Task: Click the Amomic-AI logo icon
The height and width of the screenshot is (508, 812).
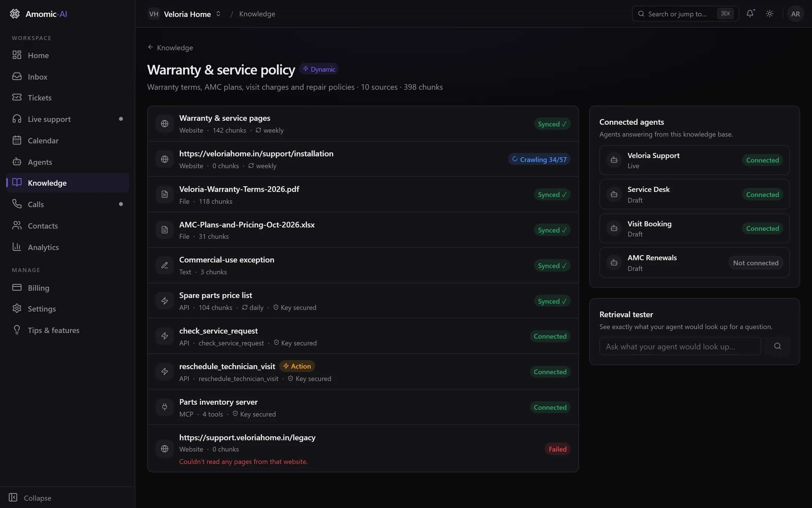Action: tap(15, 14)
